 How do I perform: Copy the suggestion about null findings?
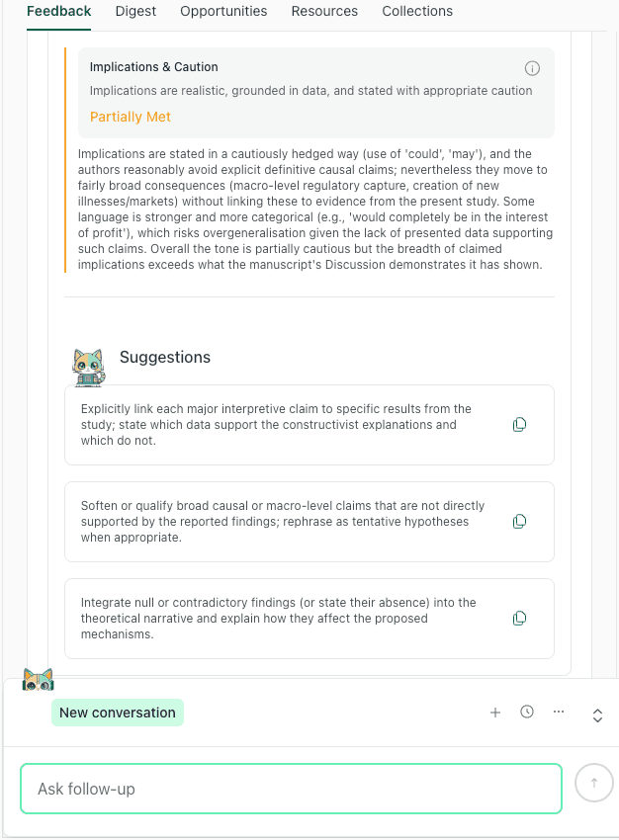519,618
